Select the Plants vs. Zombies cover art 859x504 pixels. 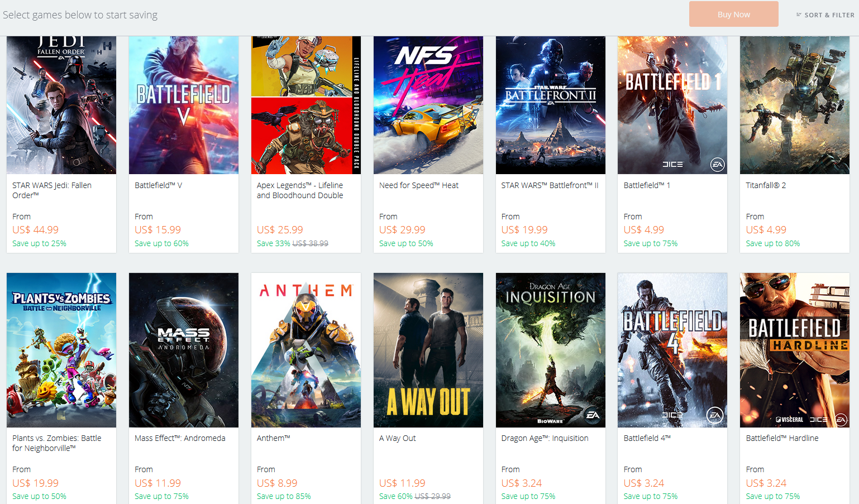[61, 350]
